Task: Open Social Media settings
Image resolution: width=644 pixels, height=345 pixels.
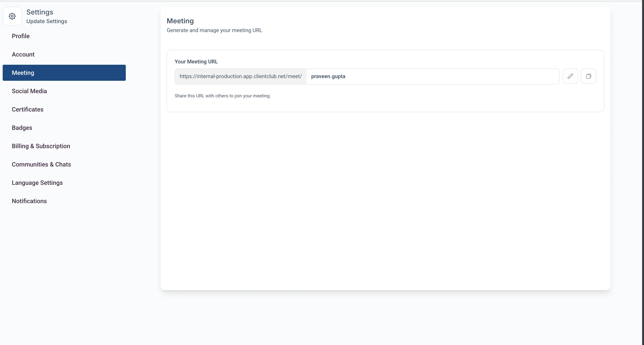Action: coord(29,91)
